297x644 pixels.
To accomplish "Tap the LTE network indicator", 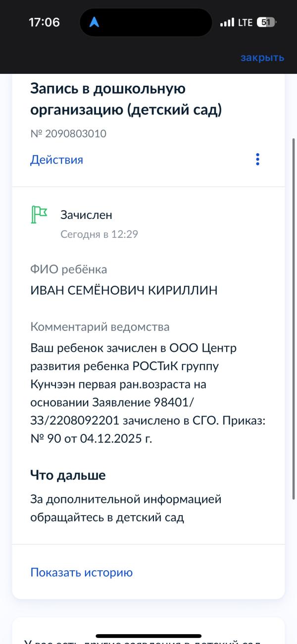I will pyautogui.click(x=246, y=22).
